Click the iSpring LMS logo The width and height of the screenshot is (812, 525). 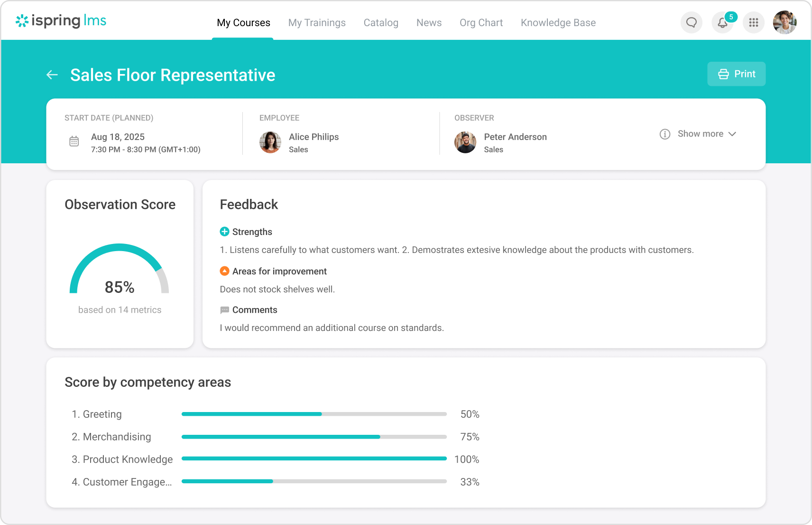(61, 21)
